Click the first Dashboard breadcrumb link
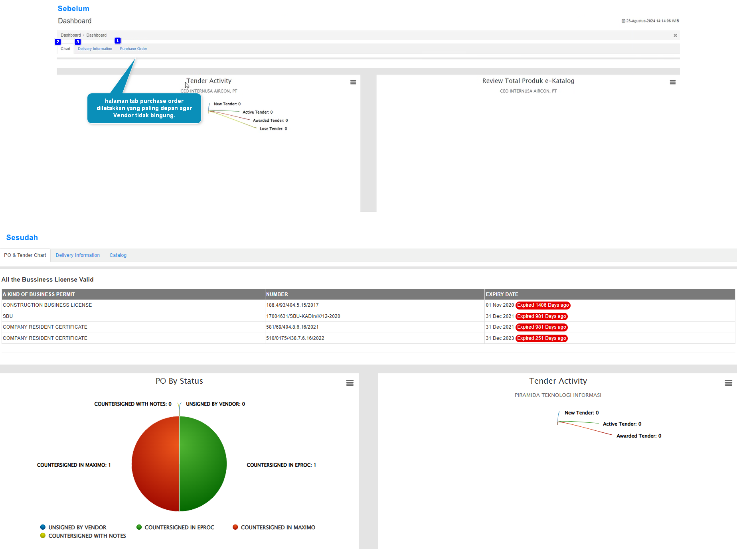 [x=71, y=35]
